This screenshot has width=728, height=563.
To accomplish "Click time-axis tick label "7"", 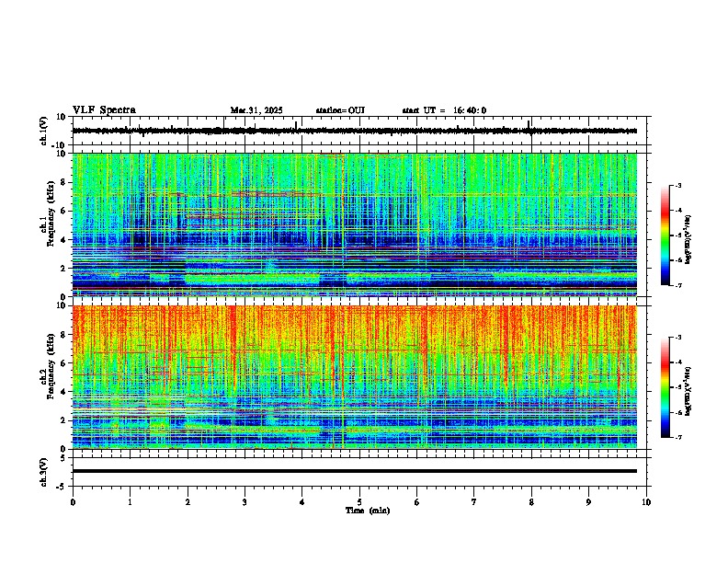I will tap(474, 502).
